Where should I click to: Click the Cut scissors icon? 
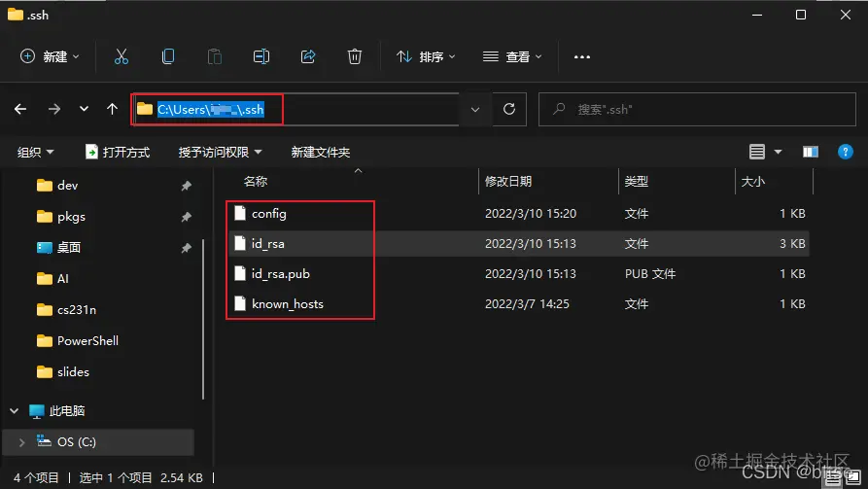click(122, 56)
